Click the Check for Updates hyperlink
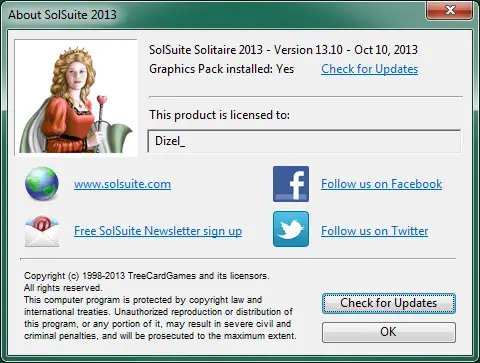The height and width of the screenshot is (363, 480). click(369, 69)
